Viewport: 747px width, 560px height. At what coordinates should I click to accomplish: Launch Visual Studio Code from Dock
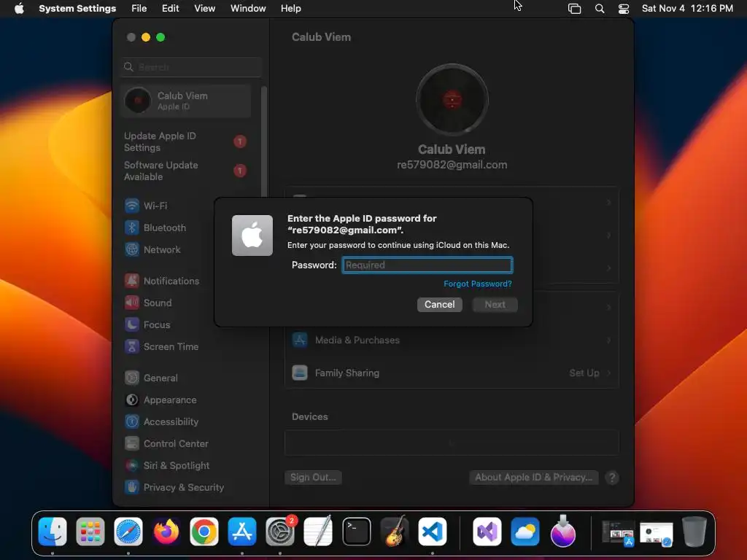[x=433, y=532]
